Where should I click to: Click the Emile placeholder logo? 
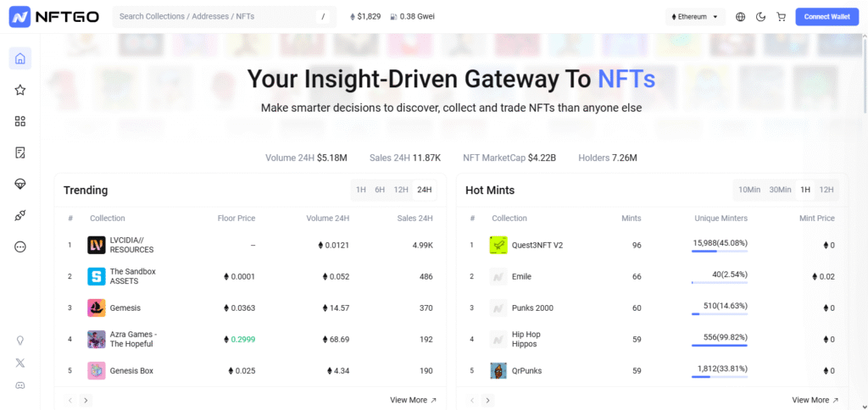coord(498,276)
